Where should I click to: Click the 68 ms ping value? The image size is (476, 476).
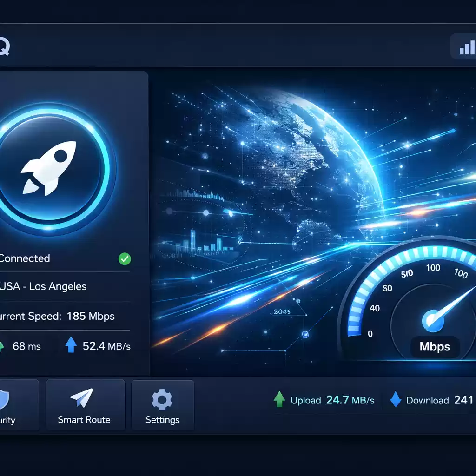pyautogui.click(x=26, y=346)
